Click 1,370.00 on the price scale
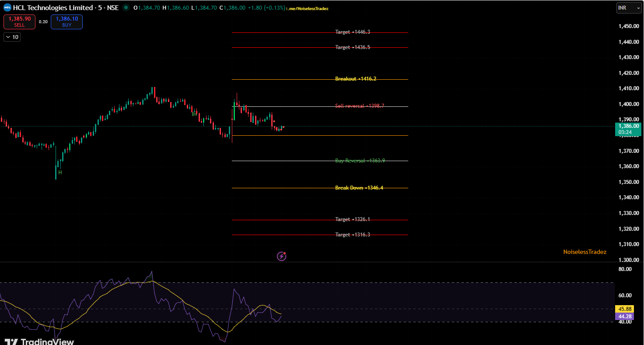644x345 pixels. point(628,151)
